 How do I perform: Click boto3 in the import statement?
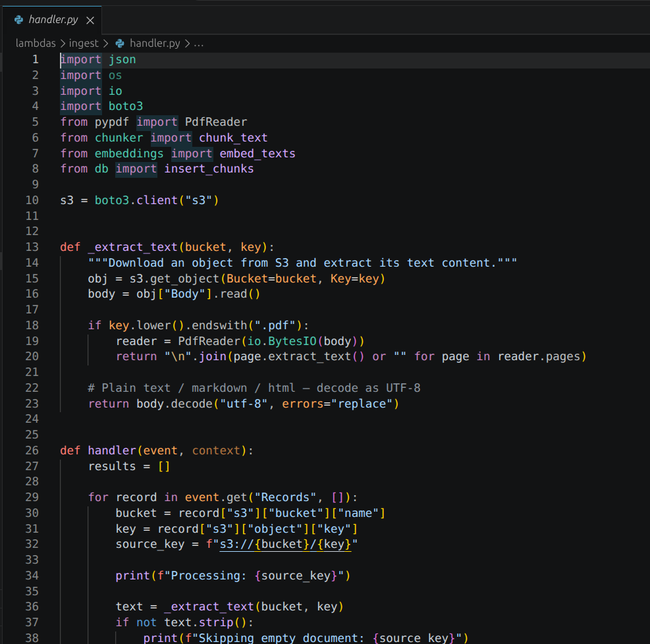click(x=126, y=107)
